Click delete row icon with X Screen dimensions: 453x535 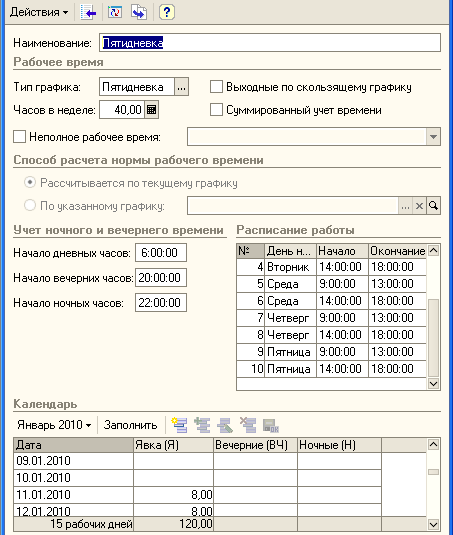pyautogui.click(x=248, y=425)
